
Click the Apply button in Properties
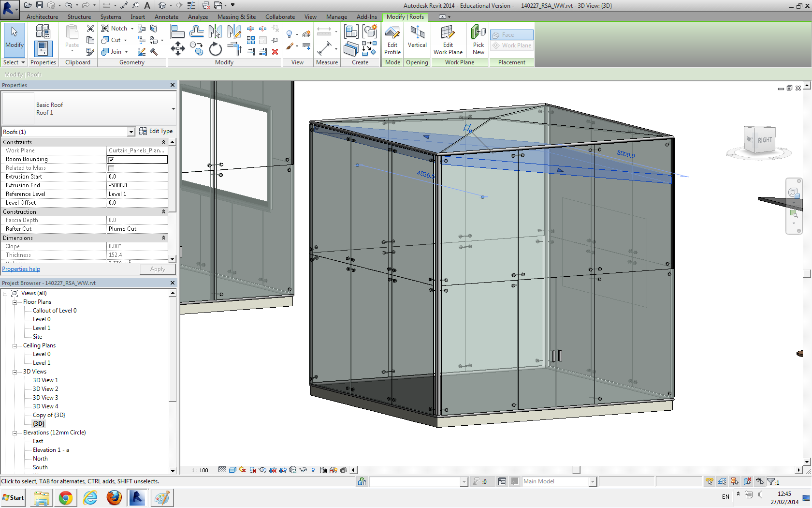point(158,269)
